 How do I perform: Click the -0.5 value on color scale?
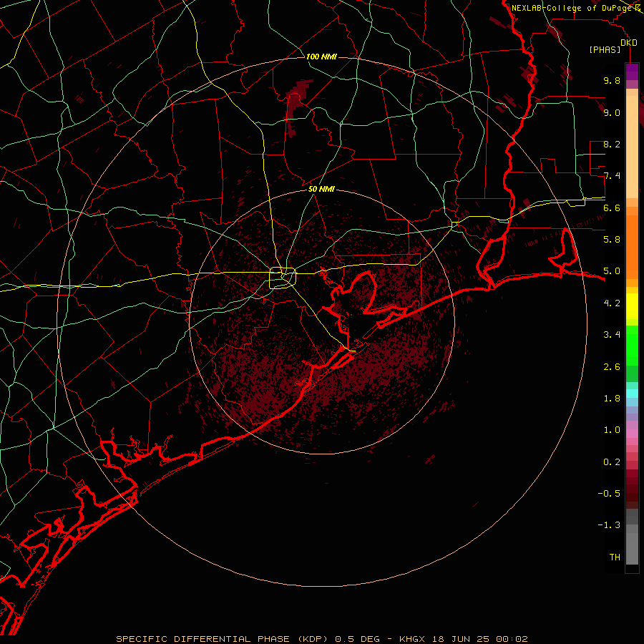pos(609,494)
